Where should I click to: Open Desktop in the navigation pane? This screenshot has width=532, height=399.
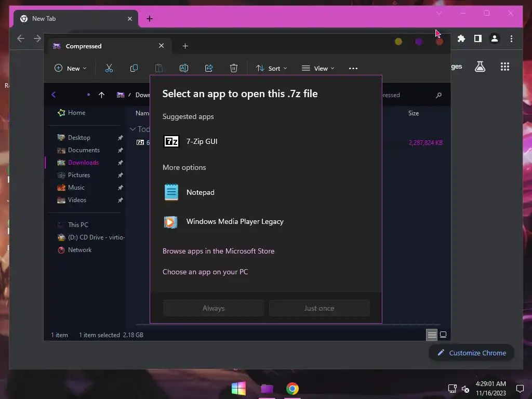coord(74,137)
